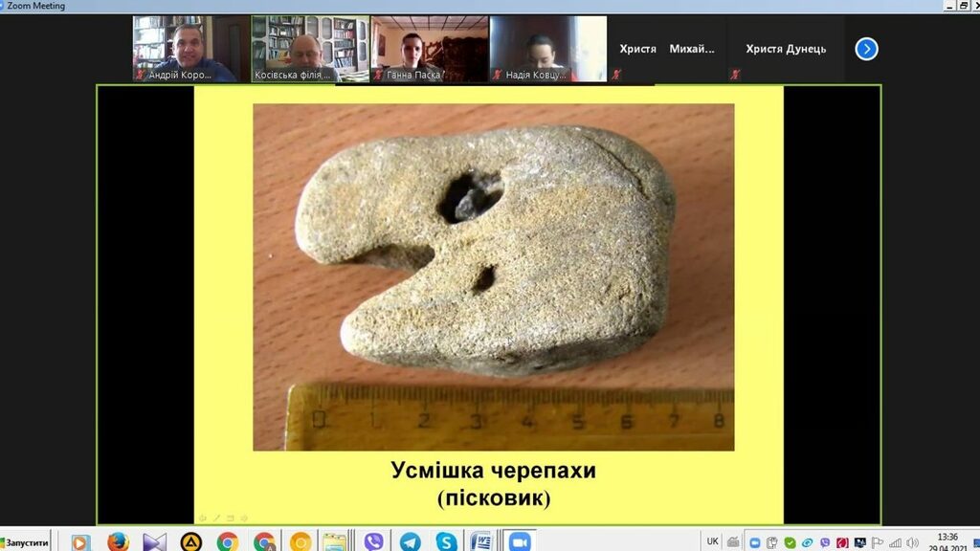
Task: Select Косівська філія participant video
Action: click(310, 48)
